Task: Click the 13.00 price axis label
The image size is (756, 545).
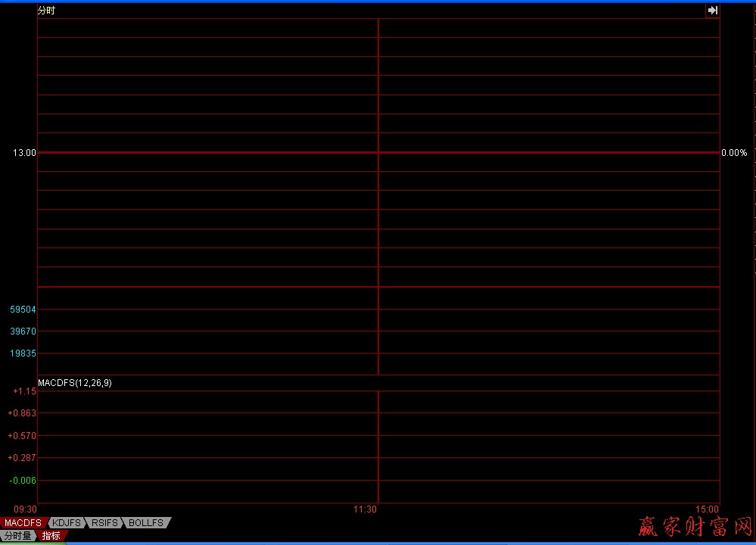Action: pos(23,153)
